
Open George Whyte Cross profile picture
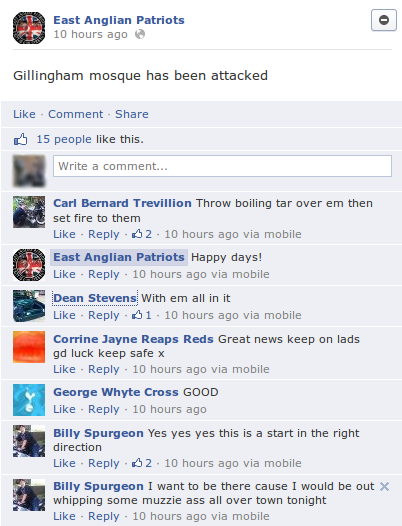(x=29, y=400)
